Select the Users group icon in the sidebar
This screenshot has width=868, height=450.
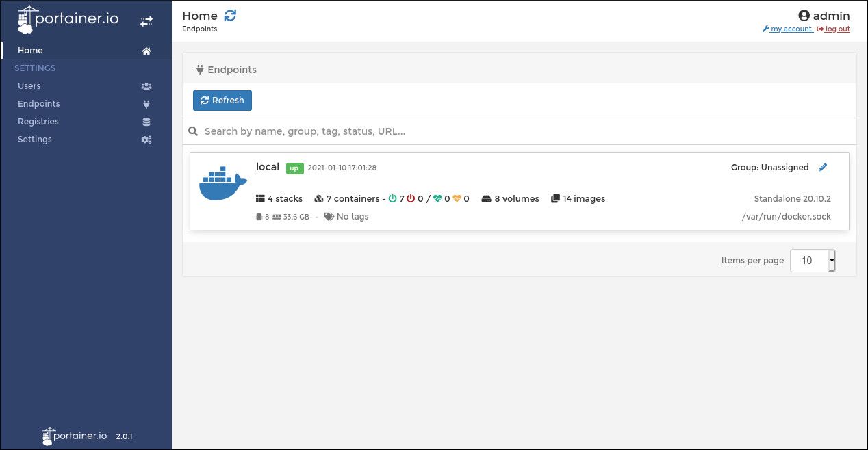(146, 86)
